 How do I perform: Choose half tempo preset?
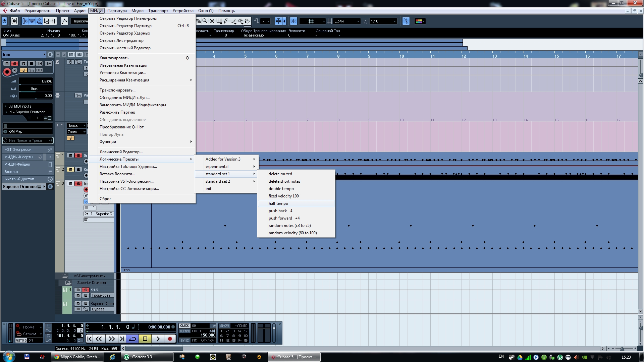coord(278,203)
